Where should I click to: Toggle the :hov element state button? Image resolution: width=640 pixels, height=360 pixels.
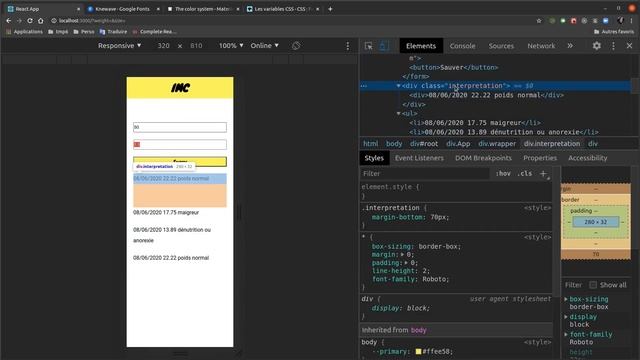click(503, 173)
